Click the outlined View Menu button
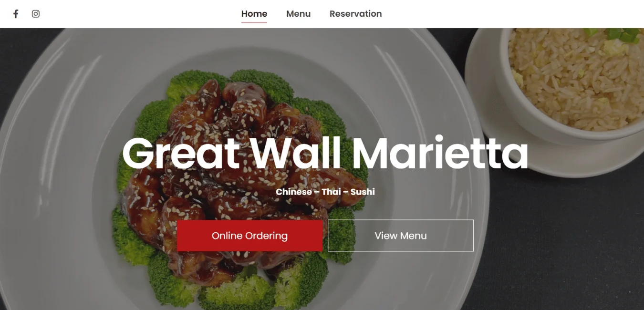Viewport: 644px width, 310px height. [401, 236]
